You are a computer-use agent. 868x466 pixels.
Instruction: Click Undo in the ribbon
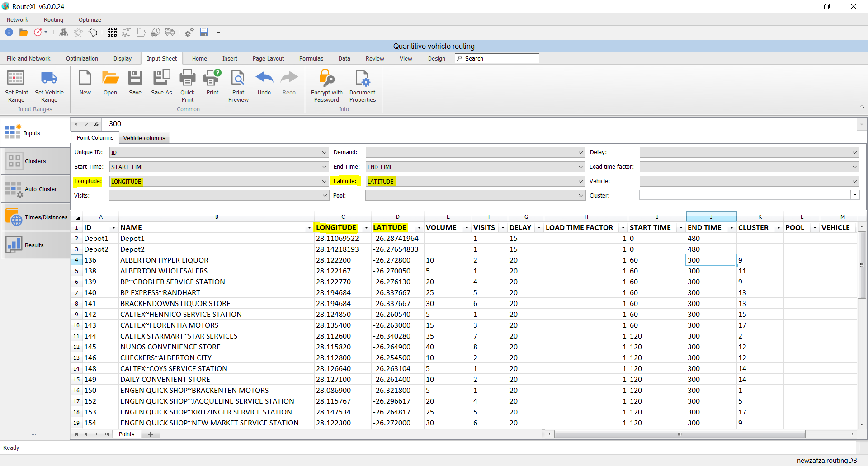[x=264, y=82]
